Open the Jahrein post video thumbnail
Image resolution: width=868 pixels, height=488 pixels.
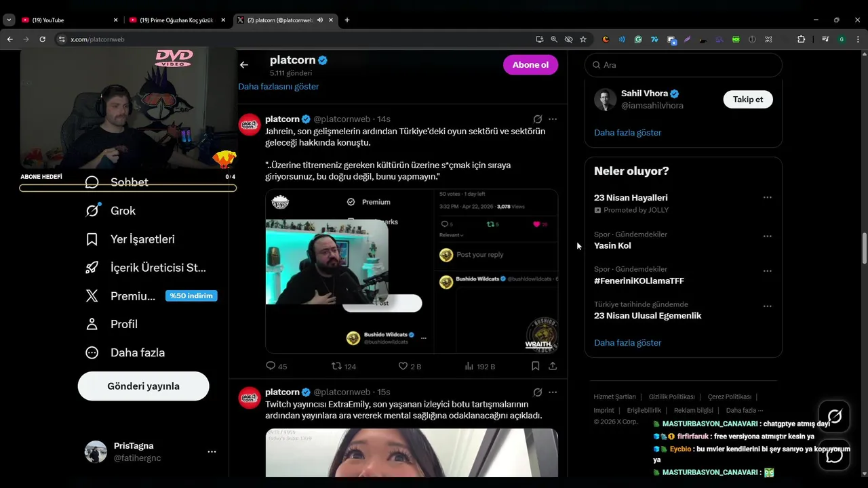tap(412, 271)
